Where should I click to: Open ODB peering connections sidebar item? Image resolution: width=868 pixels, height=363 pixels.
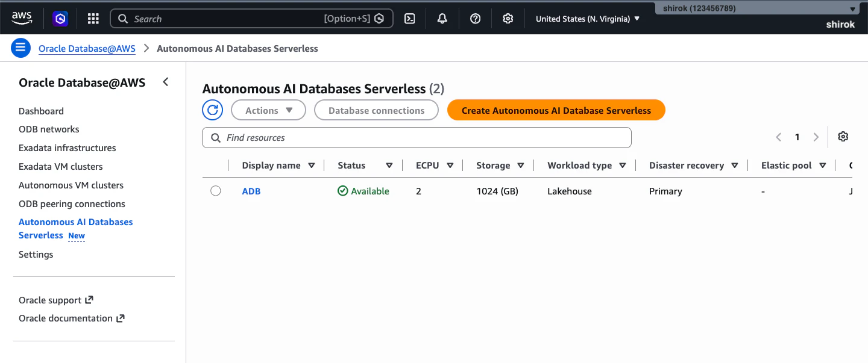point(72,203)
